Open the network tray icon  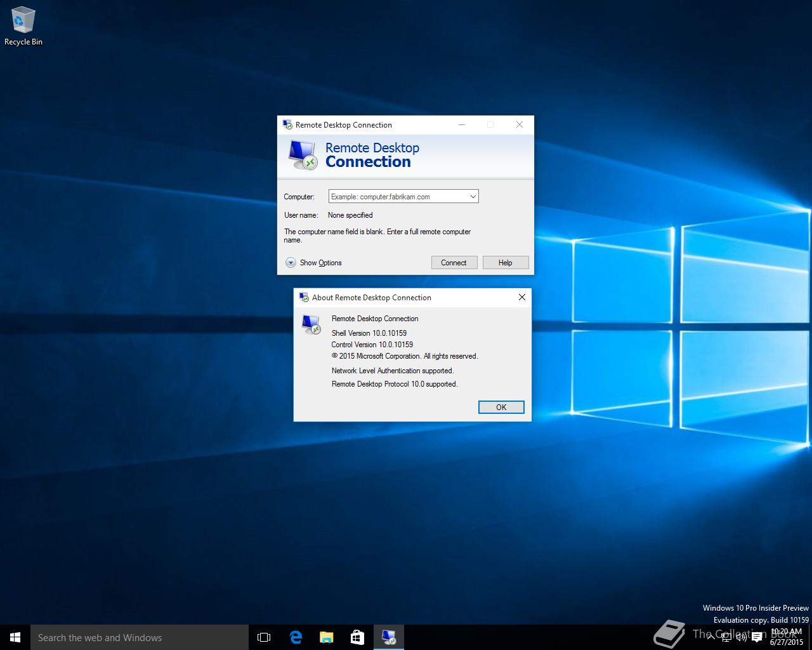pyautogui.click(x=726, y=637)
